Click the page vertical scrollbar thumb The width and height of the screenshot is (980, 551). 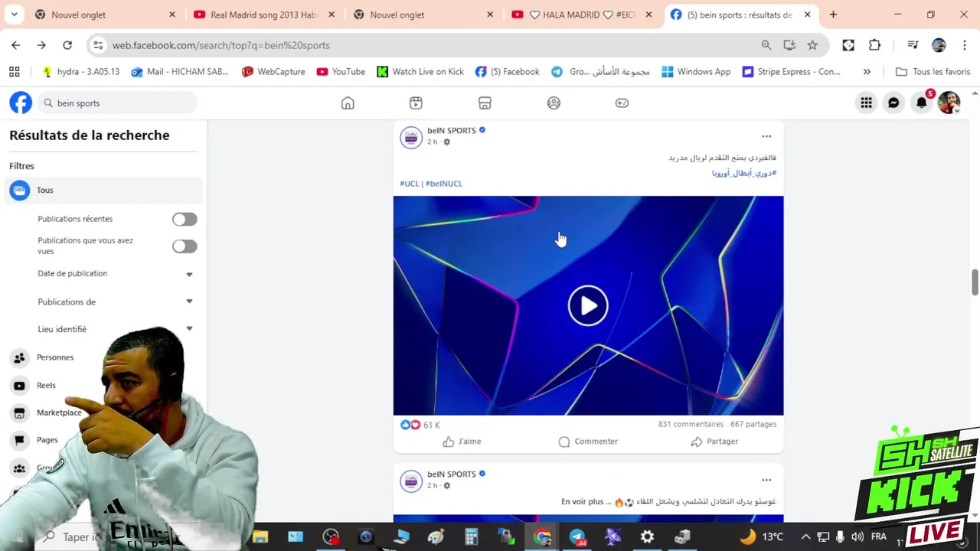[975, 282]
